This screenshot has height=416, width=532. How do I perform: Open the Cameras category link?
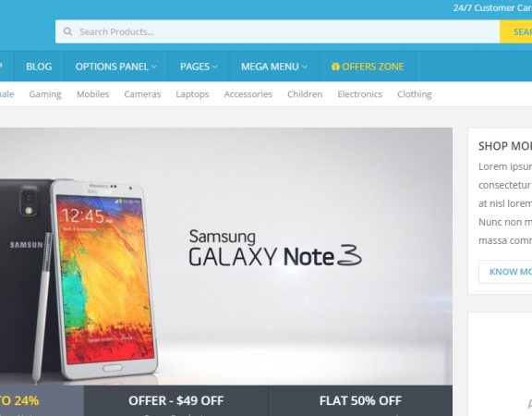142,94
